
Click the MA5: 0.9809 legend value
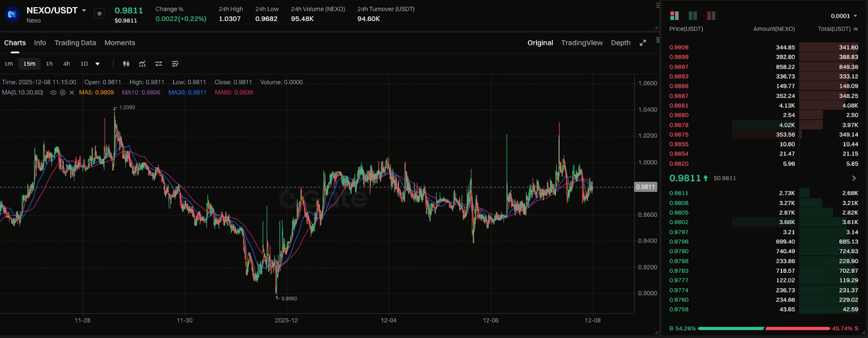97,93
